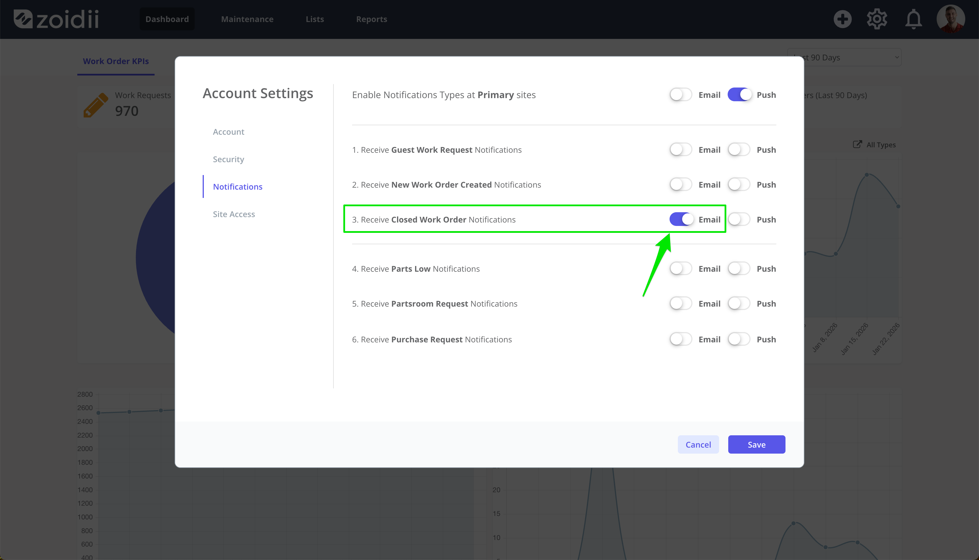The image size is (979, 560).
Task: Enable Parts Low Push toggle
Action: click(739, 269)
